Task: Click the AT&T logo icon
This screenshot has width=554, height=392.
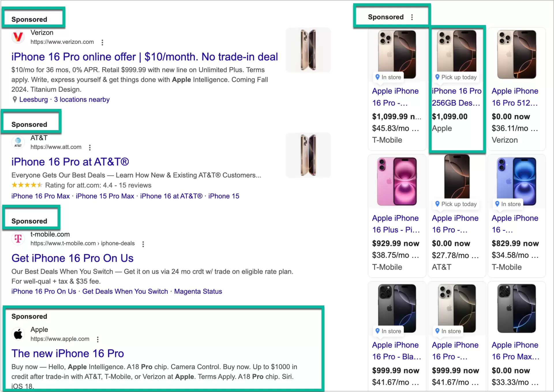Action: (x=18, y=142)
